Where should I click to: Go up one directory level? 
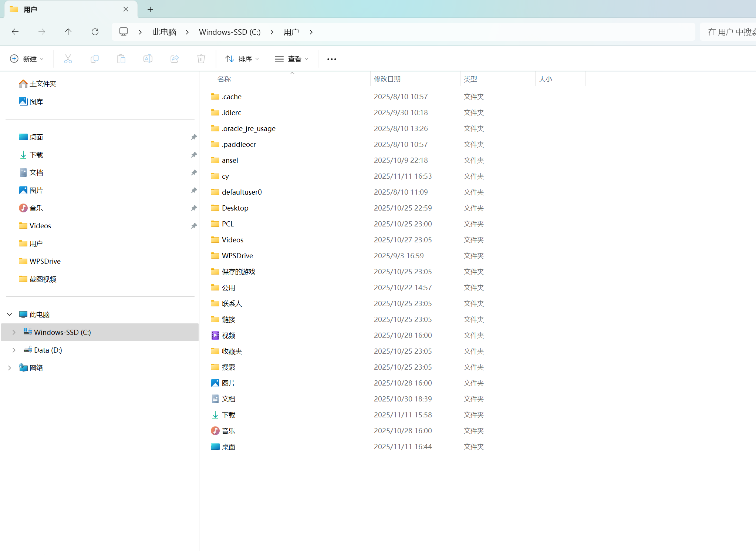(68, 32)
